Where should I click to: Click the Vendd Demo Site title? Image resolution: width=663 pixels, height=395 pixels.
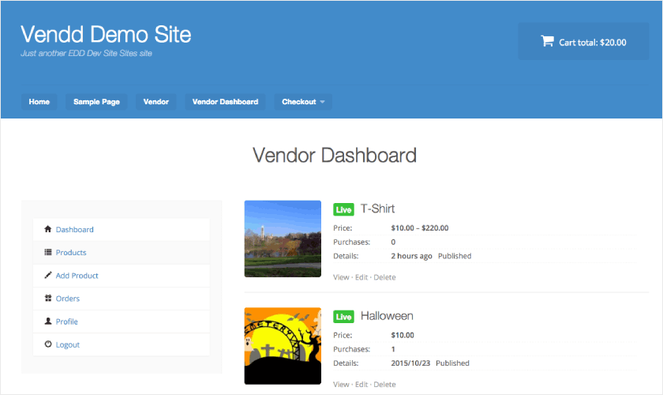pos(106,34)
